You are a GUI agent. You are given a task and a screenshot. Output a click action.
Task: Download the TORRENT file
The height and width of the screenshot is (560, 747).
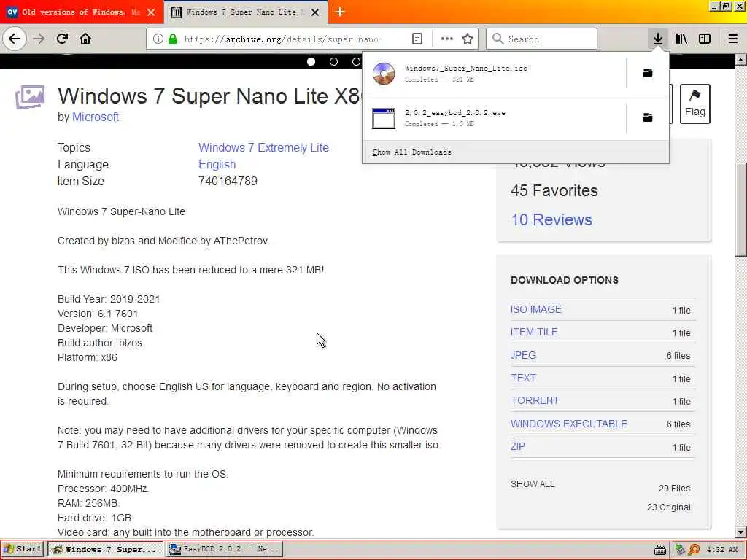pyautogui.click(x=535, y=401)
